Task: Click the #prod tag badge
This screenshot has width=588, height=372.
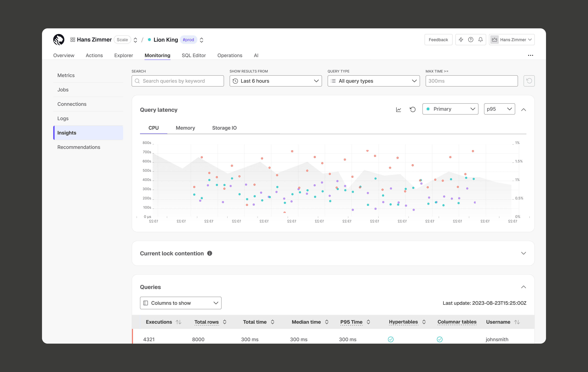Action: (188, 40)
